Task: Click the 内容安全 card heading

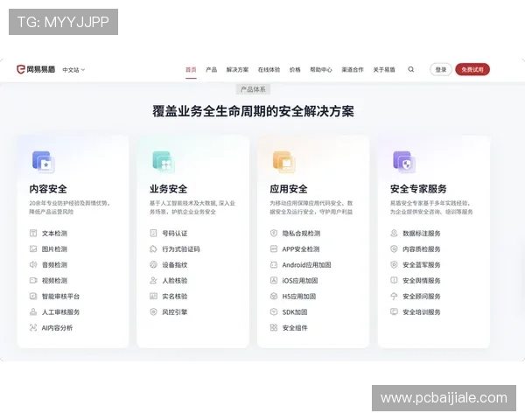Action: coord(48,189)
